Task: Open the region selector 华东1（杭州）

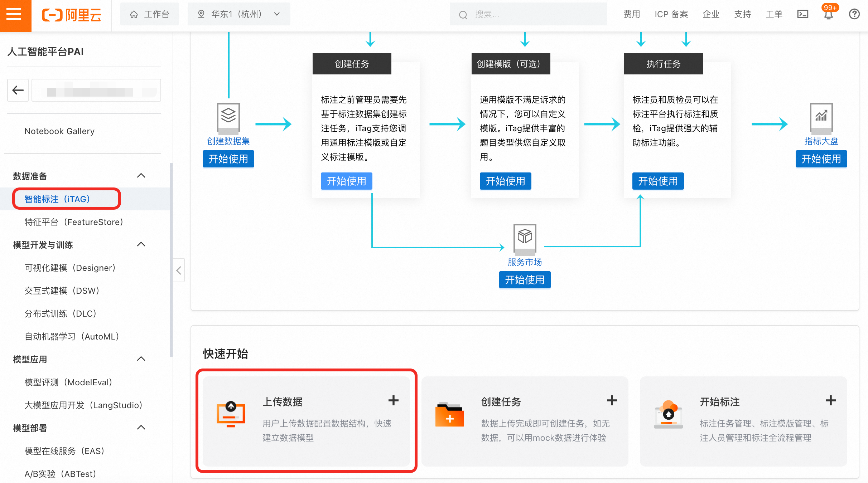Action: click(x=239, y=14)
